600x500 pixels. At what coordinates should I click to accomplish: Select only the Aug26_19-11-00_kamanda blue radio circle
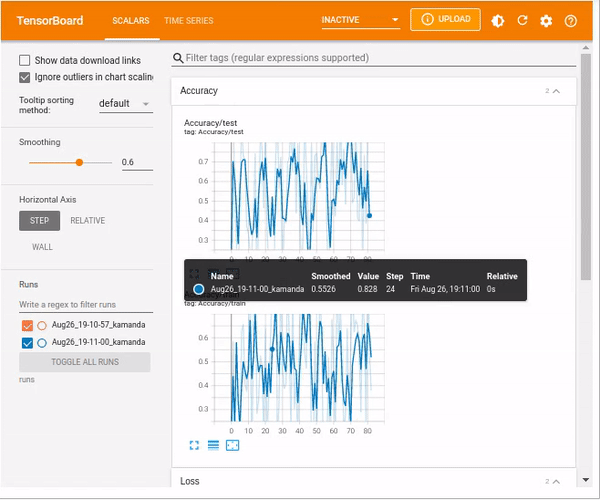(42, 343)
